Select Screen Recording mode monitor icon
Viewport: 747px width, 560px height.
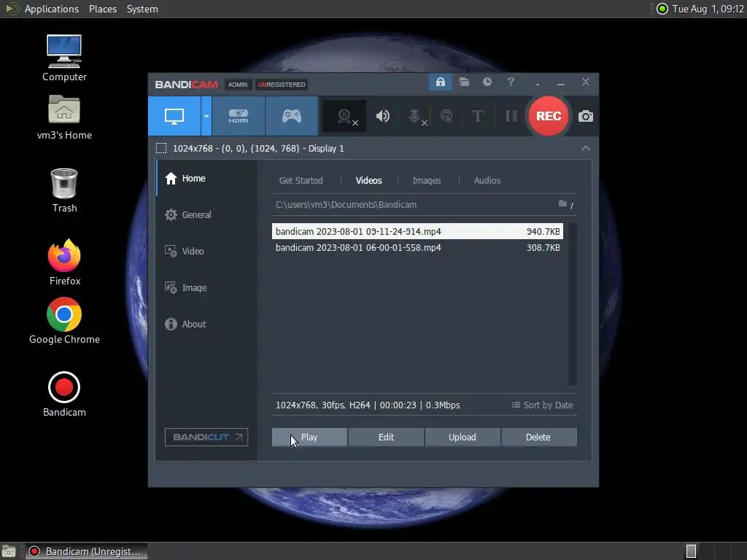tap(174, 116)
